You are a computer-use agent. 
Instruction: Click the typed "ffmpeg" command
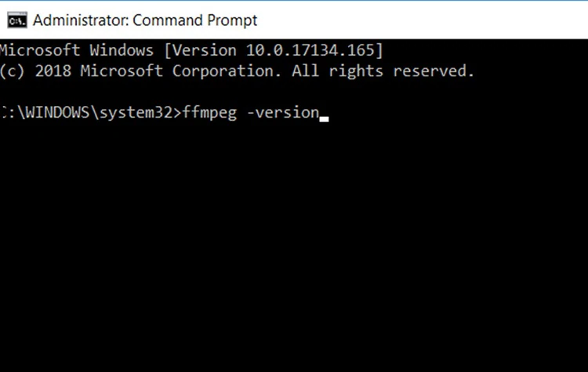[x=209, y=112]
